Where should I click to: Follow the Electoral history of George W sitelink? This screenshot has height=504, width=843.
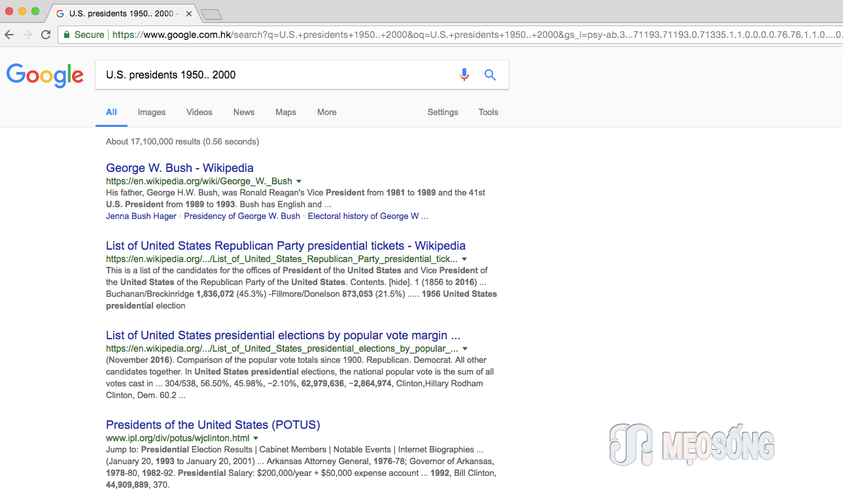pyautogui.click(x=368, y=216)
